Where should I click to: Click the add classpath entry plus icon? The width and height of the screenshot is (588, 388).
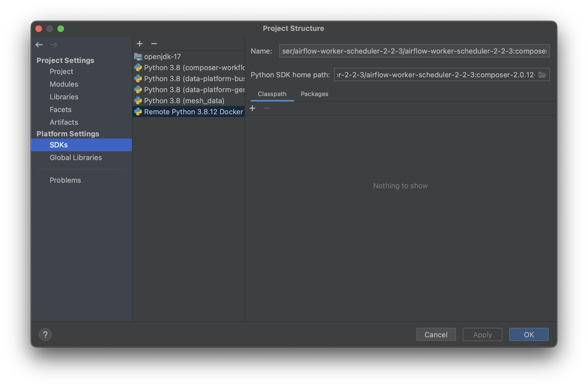(x=252, y=108)
